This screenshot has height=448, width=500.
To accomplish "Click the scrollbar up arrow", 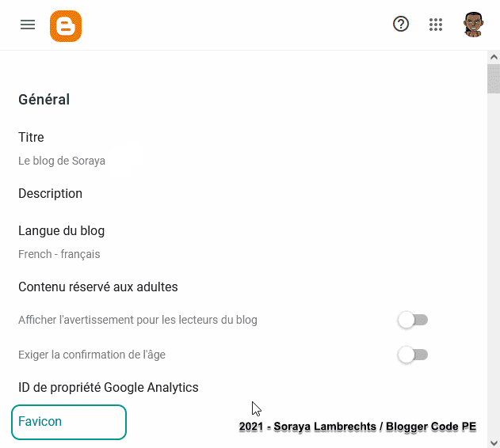I will click(494, 57).
